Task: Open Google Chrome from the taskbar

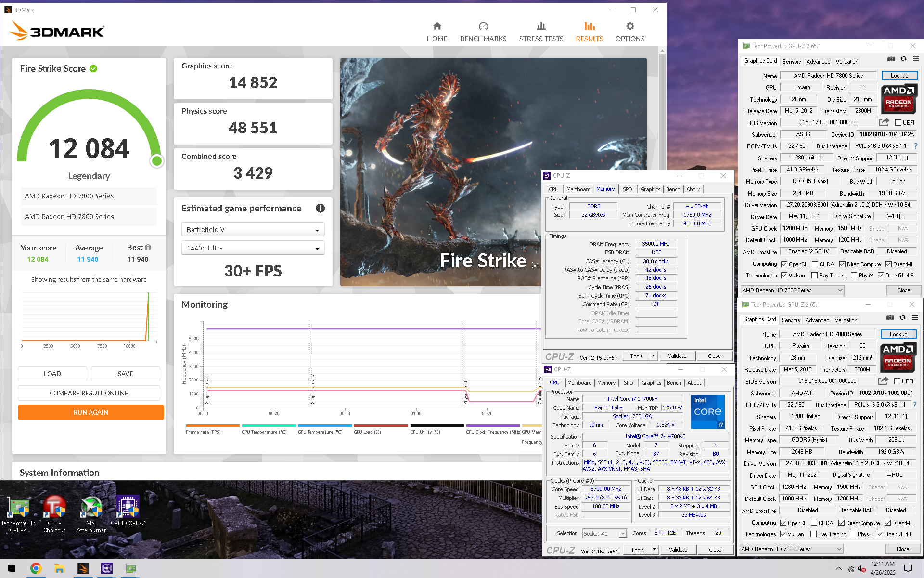Action: (36, 568)
